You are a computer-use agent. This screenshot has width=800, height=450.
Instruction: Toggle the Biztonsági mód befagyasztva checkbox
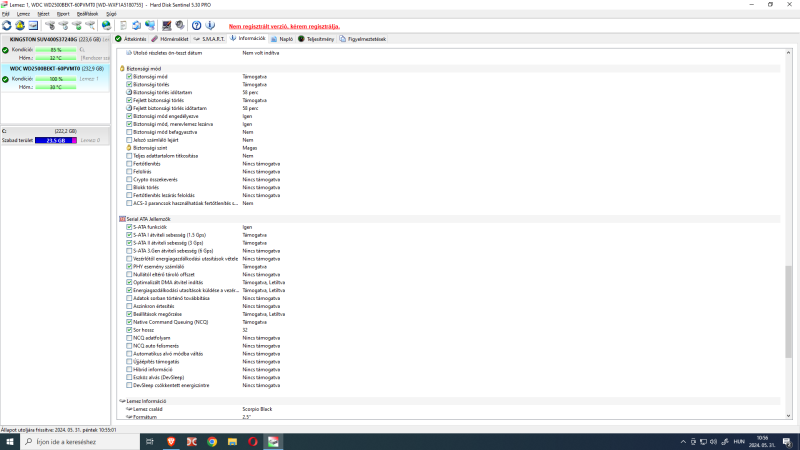tap(129, 132)
